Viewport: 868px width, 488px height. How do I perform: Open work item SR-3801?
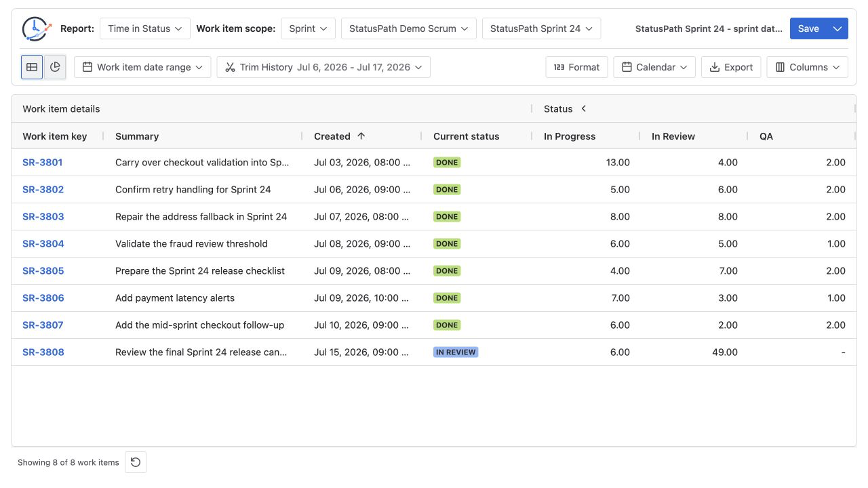click(43, 163)
